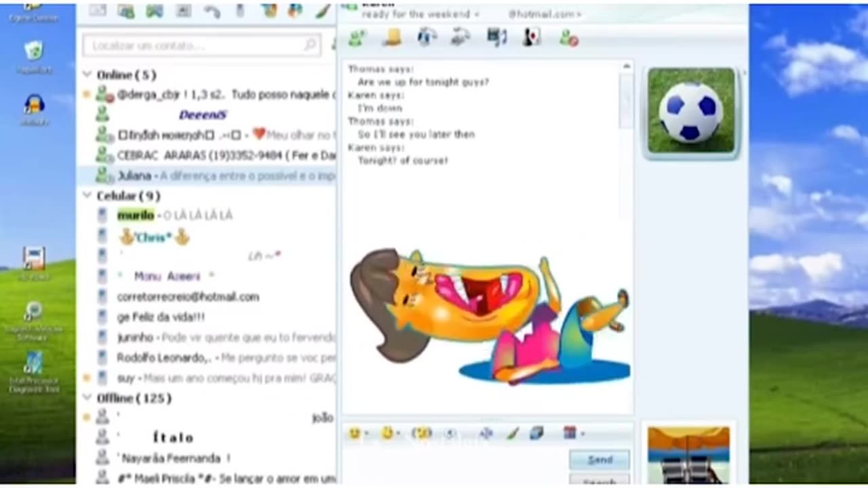Click the paintbrush icon in contact list toolbar

click(x=323, y=11)
